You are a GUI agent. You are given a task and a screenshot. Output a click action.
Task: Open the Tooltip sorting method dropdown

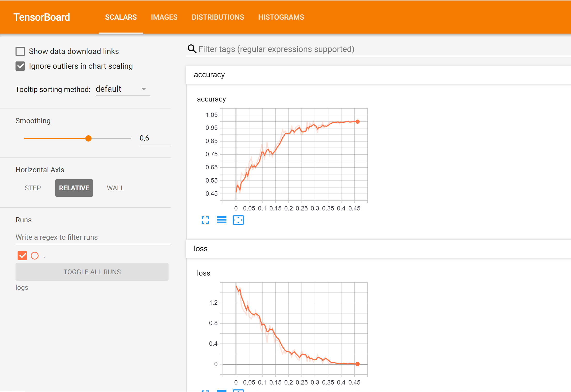[x=122, y=89]
